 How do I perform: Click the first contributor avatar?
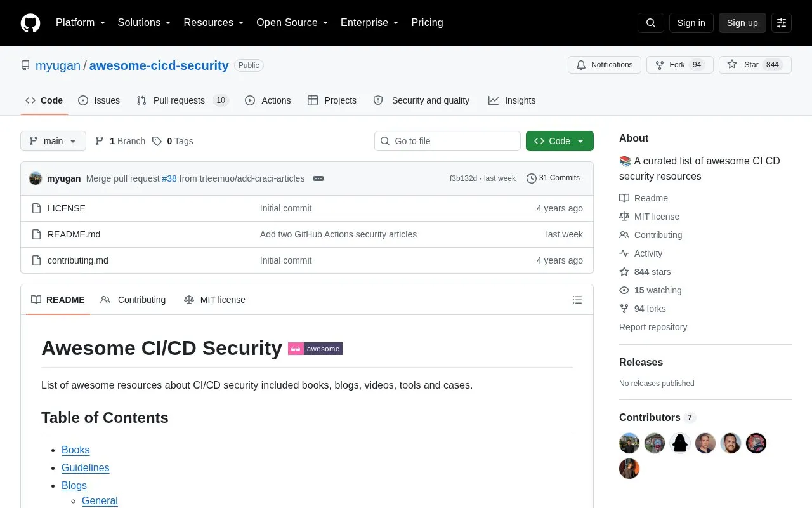[x=629, y=443]
